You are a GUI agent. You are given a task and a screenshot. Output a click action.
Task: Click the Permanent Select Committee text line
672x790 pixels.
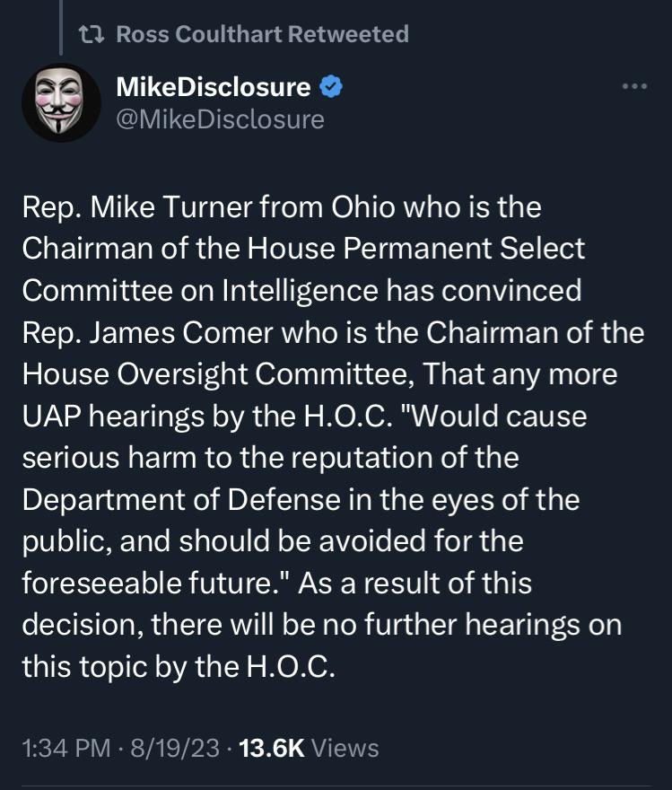[x=303, y=249]
